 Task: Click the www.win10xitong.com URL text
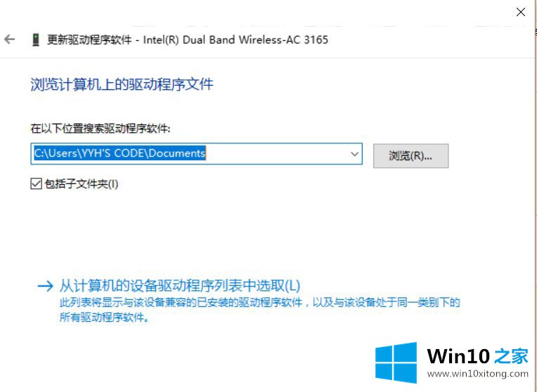tap(478, 374)
